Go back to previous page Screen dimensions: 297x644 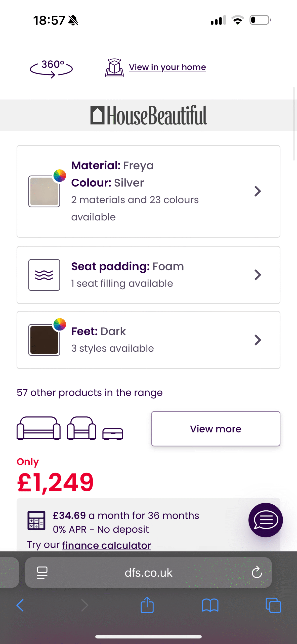20,605
